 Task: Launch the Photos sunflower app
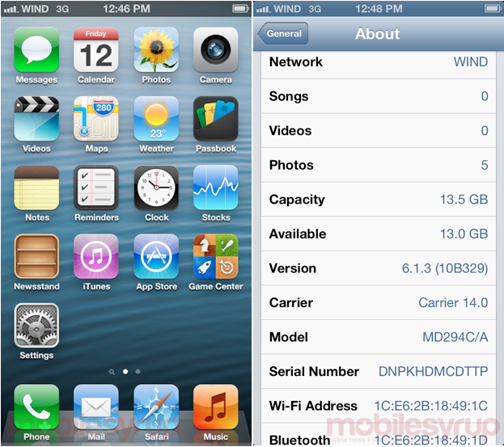156,50
